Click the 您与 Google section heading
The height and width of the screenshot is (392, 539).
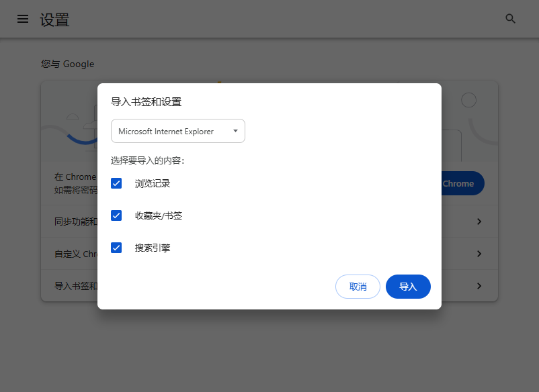67,64
